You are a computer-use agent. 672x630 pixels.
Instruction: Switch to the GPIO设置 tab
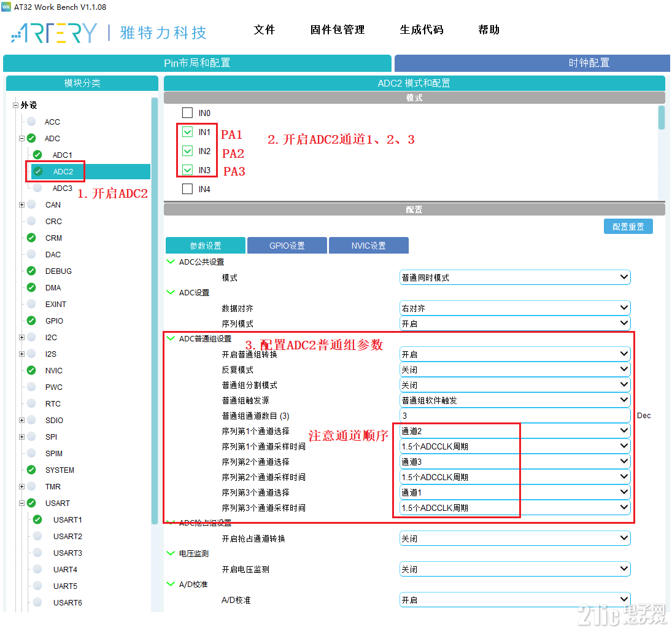287,246
